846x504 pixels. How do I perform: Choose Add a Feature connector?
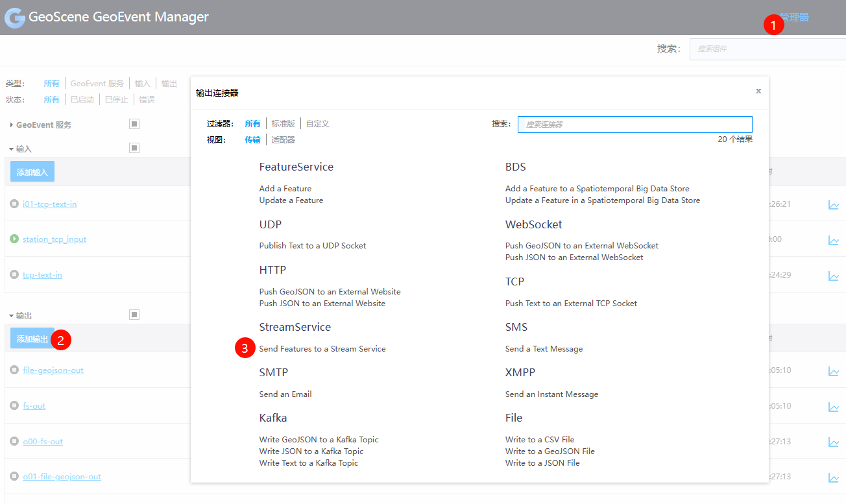click(285, 189)
